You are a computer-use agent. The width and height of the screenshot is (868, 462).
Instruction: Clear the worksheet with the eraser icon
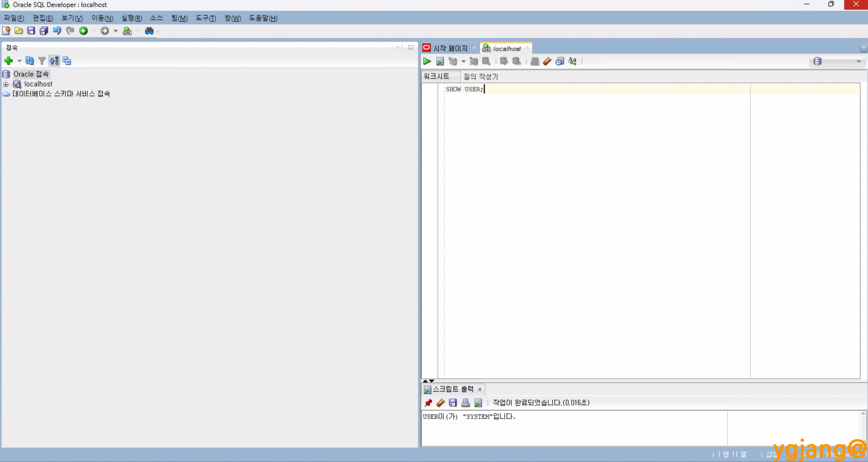pos(547,61)
